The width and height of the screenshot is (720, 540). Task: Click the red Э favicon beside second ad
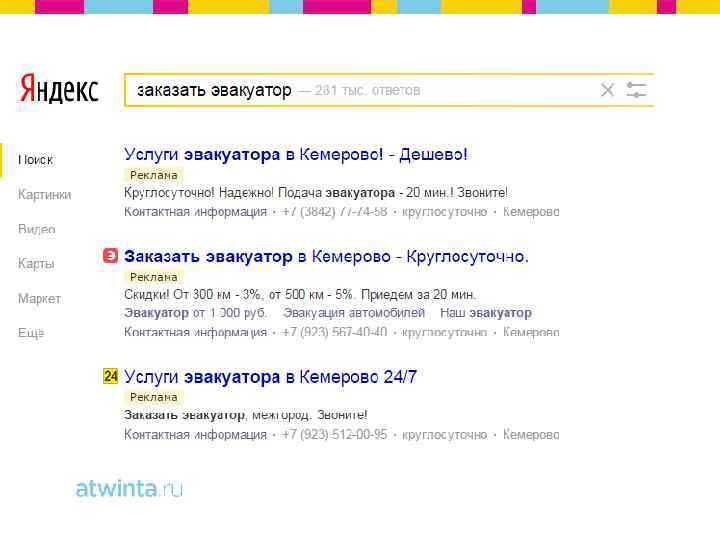[110, 256]
